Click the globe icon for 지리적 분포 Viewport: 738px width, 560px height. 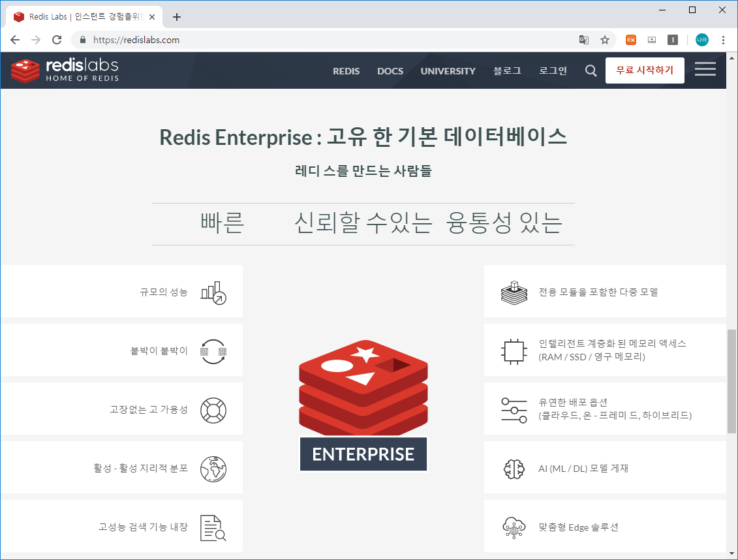coord(213,469)
